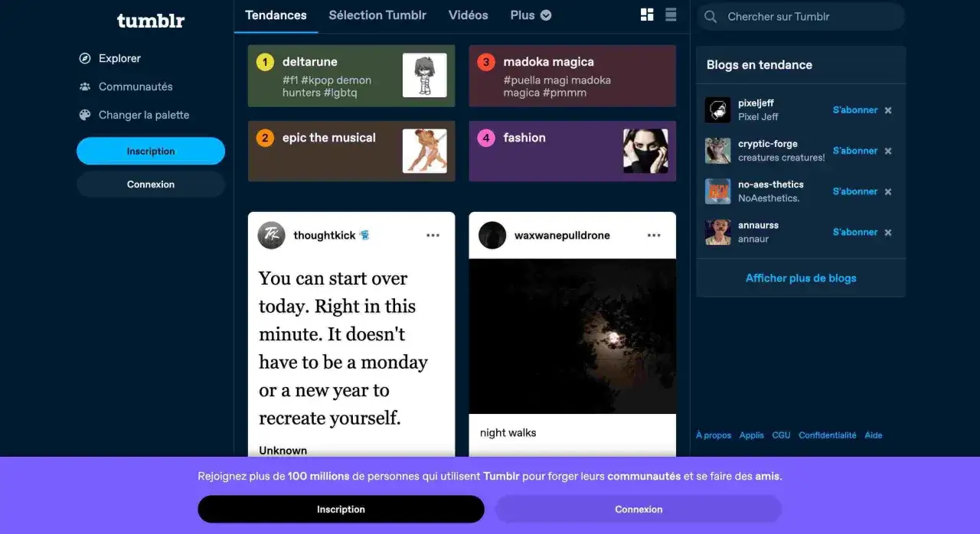Click 'Pixel Jeff' blog subtitle
The height and width of the screenshot is (534, 980).
coord(758,117)
